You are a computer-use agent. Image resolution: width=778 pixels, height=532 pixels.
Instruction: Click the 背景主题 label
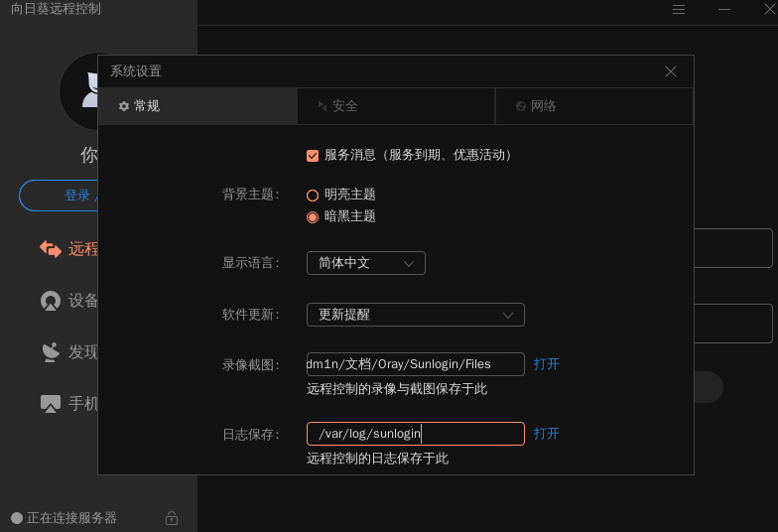click(251, 195)
